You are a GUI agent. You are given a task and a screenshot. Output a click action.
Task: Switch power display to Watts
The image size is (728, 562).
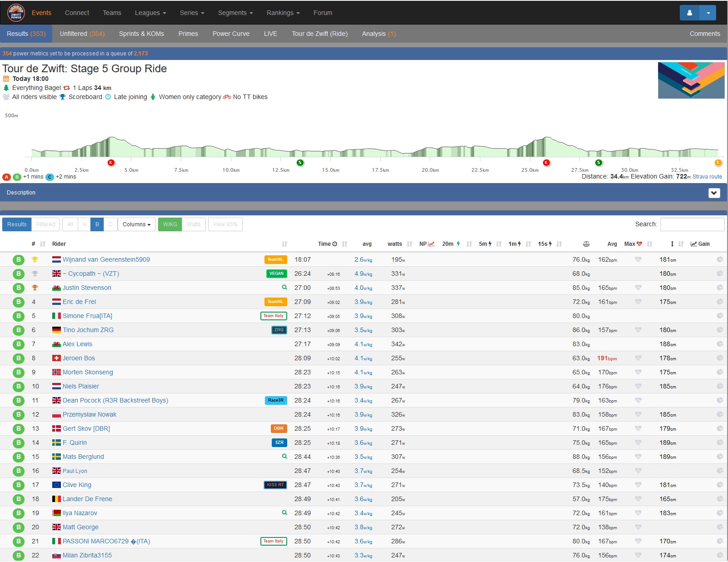194,224
